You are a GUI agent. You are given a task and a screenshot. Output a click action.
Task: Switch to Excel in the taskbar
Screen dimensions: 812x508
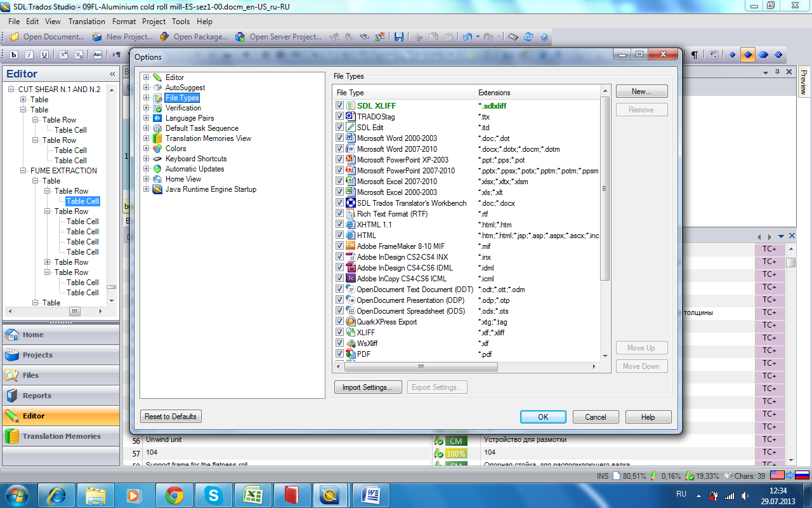click(253, 495)
